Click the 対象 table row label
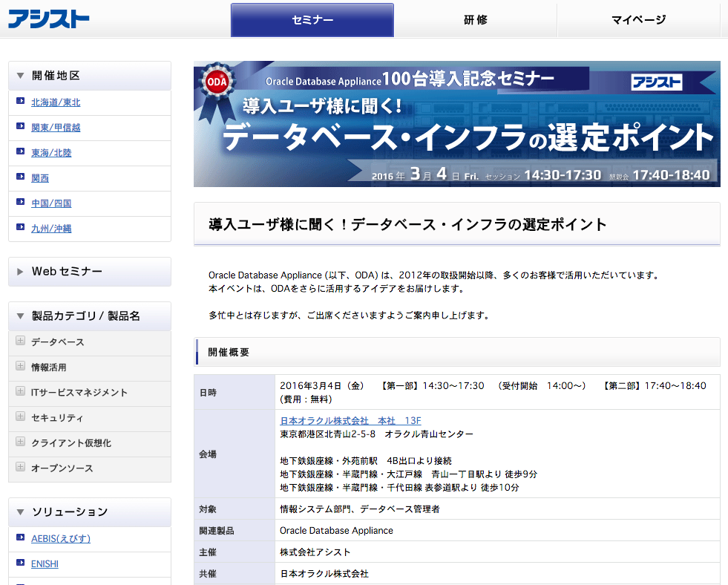Image resolution: width=728 pixels, height=585 pixels. click(x=208, y=509)
